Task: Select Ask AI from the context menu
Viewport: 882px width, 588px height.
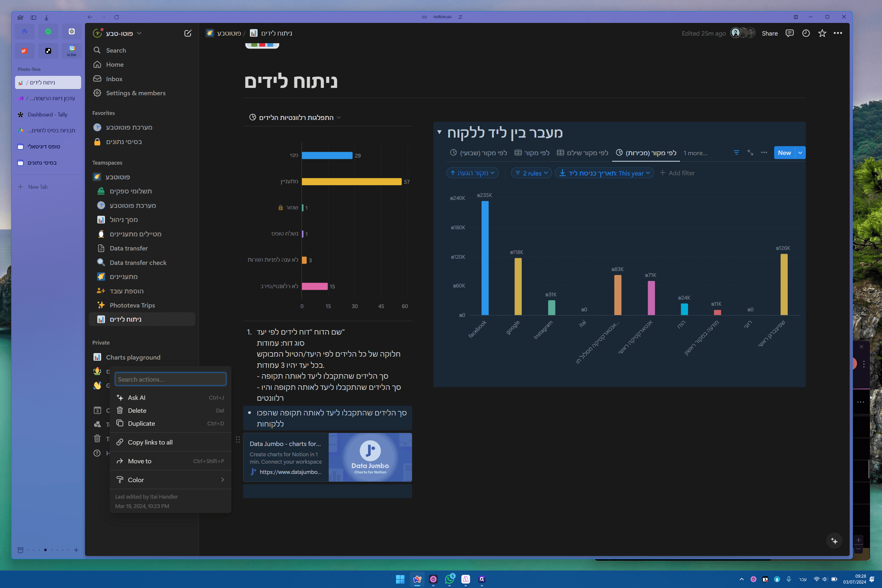Action: 171,397
